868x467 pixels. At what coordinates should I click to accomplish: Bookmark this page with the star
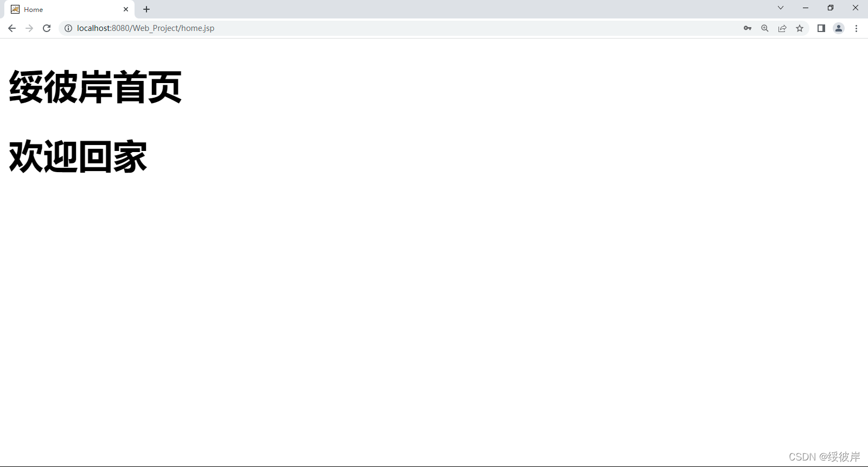pos(800,28)
